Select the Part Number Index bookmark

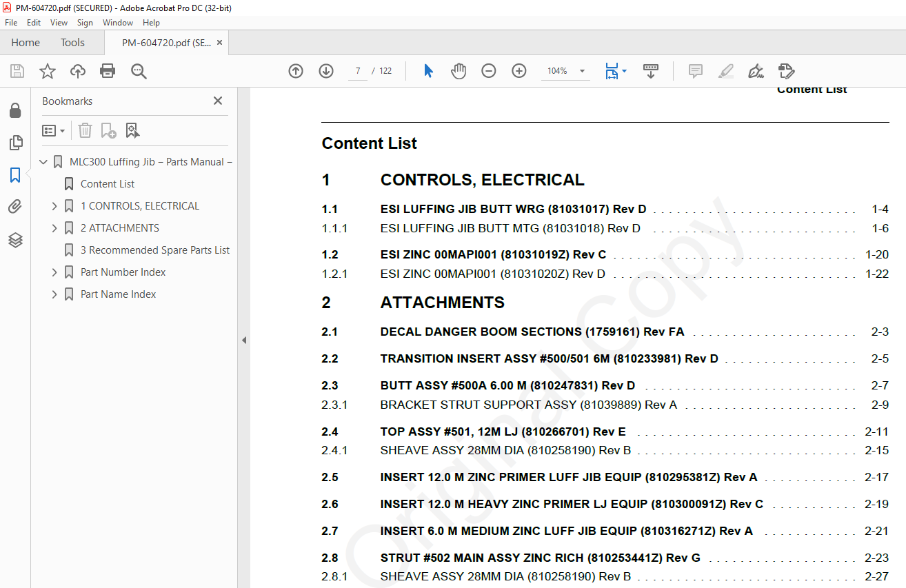[x=123, y=272]
